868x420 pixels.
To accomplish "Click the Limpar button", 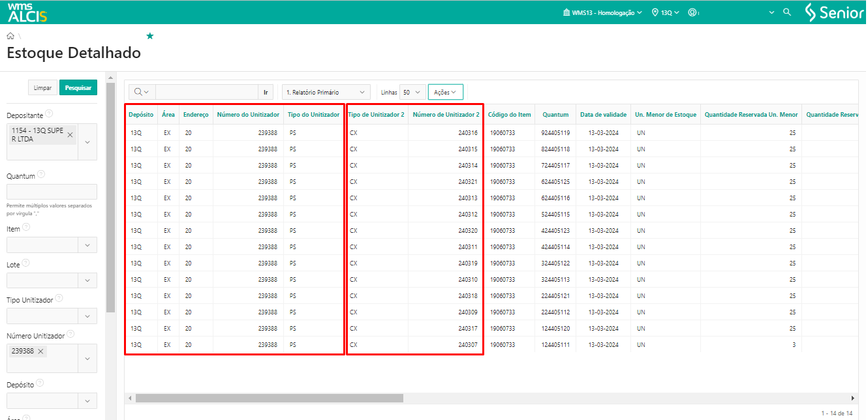I will pyautogui.click(x=42, y=87).
